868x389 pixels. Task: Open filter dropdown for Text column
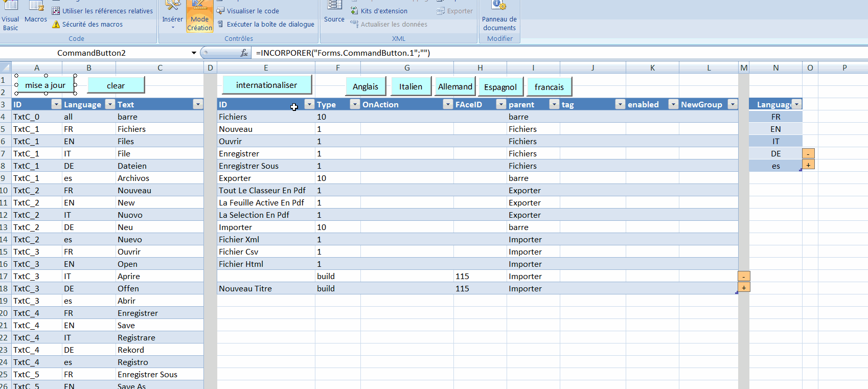[x=198, y=104]
